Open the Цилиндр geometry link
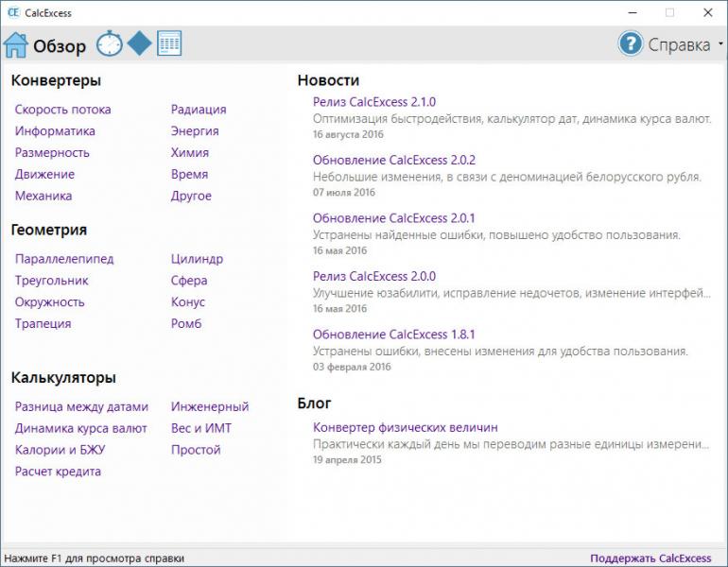Viewport: 728px width, 567px height. tap(197, 259)
